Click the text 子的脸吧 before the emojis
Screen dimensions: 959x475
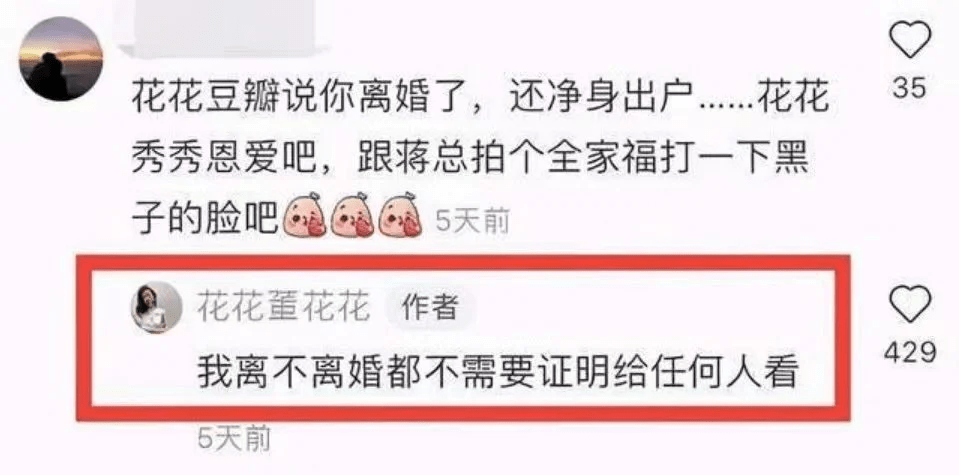201,217
